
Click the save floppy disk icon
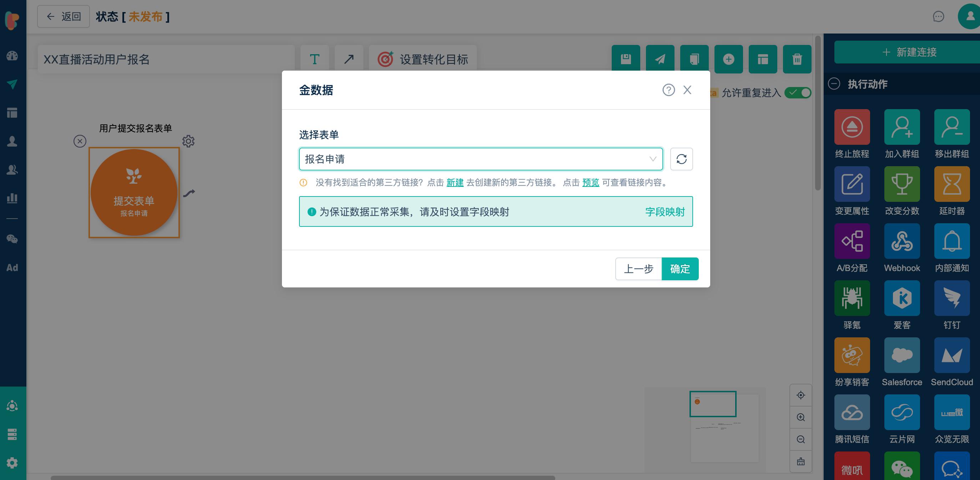click(626, 59)
